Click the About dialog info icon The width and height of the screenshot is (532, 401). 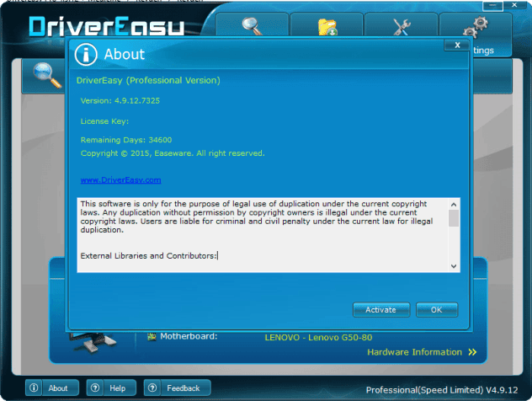[86, 54]
